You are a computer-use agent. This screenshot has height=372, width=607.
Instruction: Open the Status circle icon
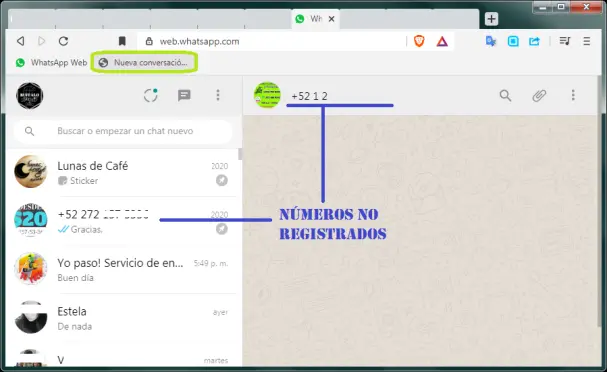click(151, 95)
